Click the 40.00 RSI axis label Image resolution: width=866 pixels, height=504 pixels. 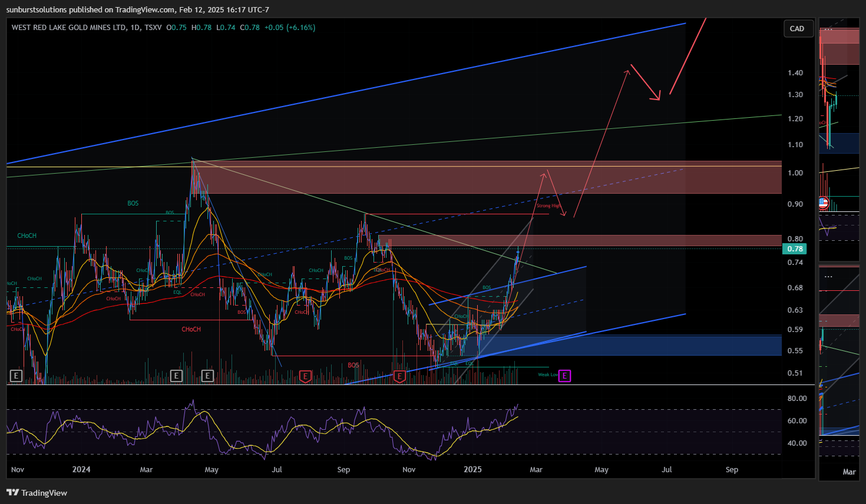click(797, 443)
